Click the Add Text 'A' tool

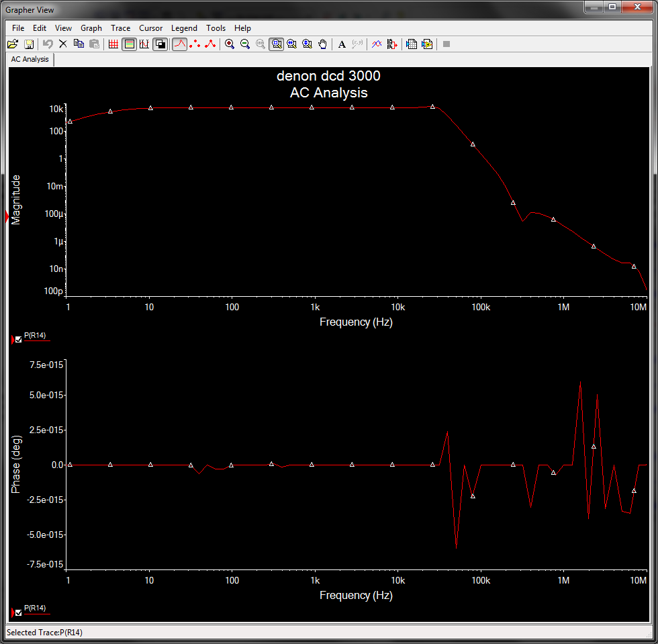click(x=342, y=44)
